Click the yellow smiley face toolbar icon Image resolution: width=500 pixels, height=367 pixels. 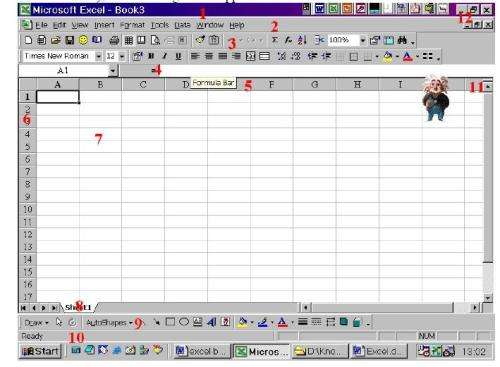(83, 40)
